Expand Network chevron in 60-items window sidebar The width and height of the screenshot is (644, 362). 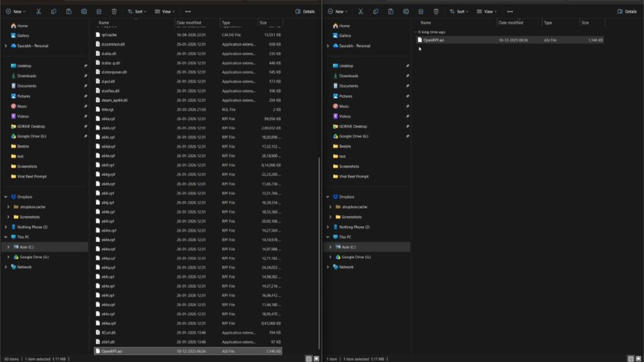coord(6,267)
